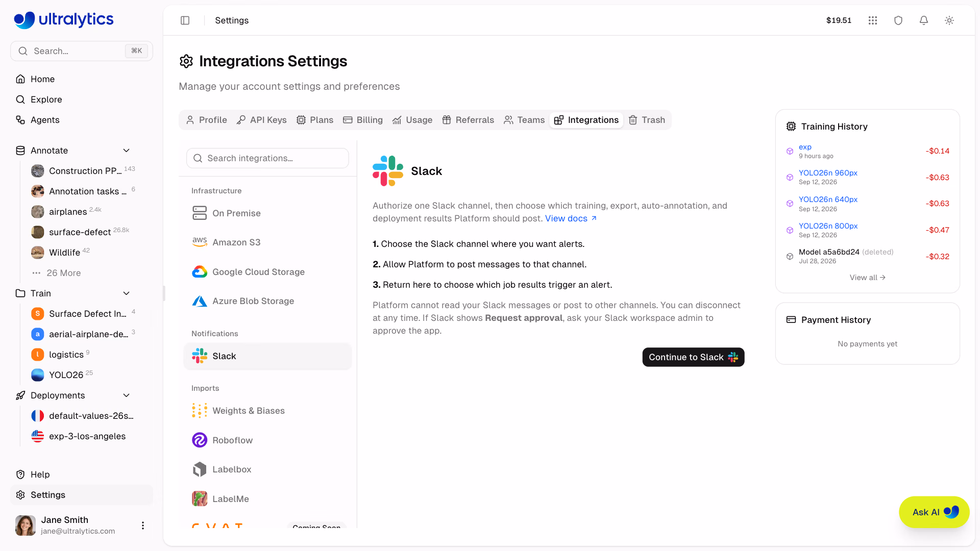Click the $19.51 account balance
Viewport: 980px width, 551px height.
(839, 20)
